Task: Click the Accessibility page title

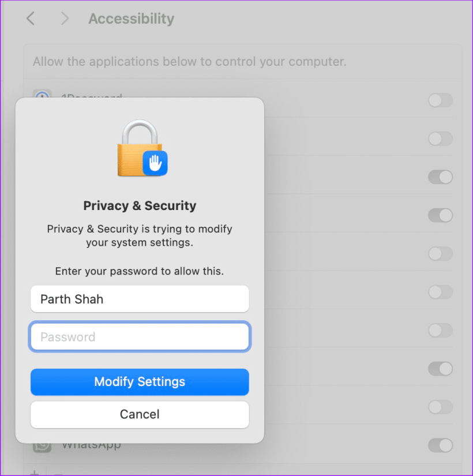Action: click(131, 18)
